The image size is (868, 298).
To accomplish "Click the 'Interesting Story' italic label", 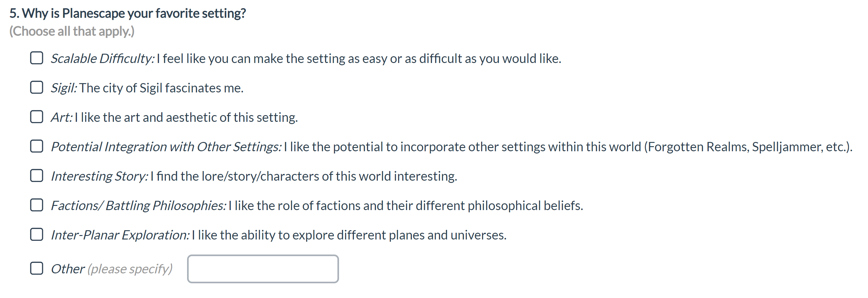I will 99,176.
